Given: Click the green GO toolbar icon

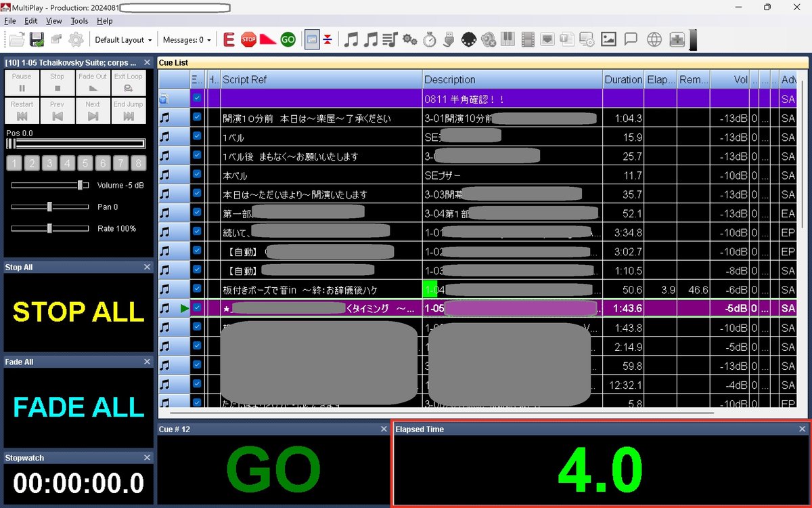Looking at the screenshot, I should pyautogui.click(x=287, y=39).
